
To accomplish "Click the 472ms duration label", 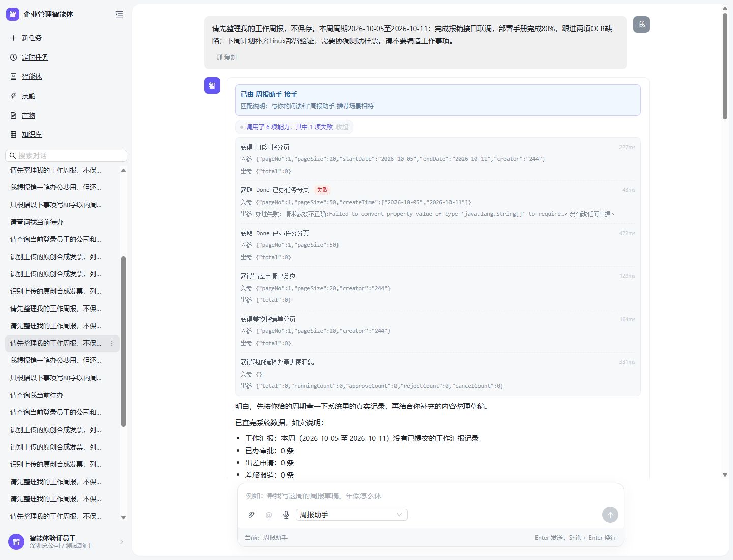I will [627, 233].
